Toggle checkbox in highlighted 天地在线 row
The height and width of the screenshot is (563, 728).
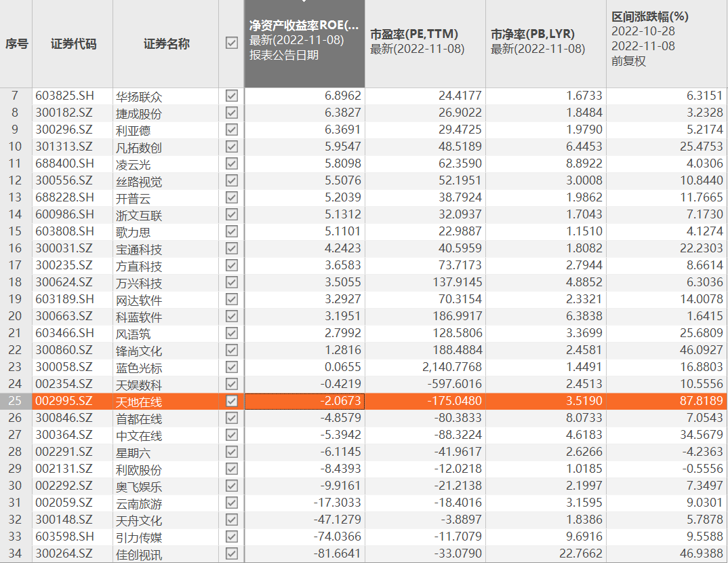pos(231,401)
